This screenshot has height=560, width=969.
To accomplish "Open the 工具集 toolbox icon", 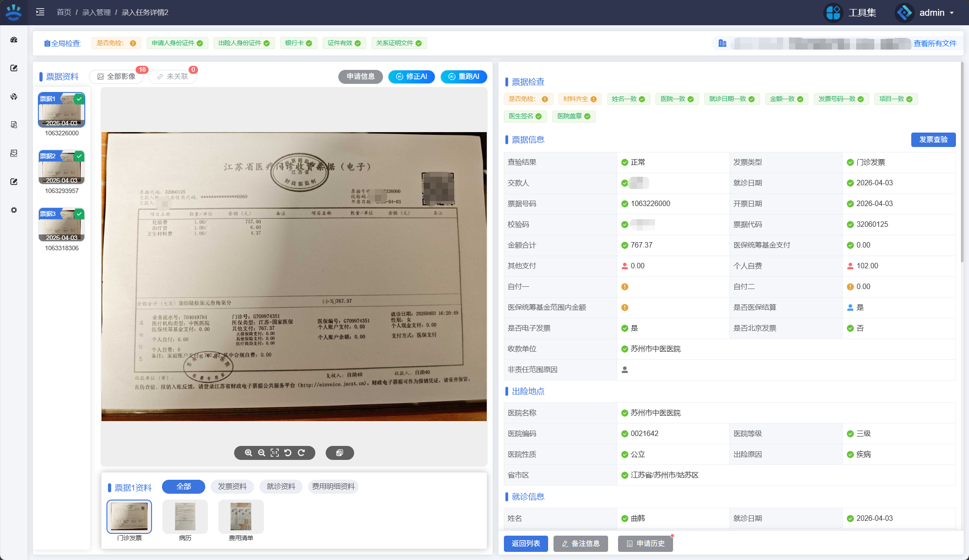I will (833, 13).
